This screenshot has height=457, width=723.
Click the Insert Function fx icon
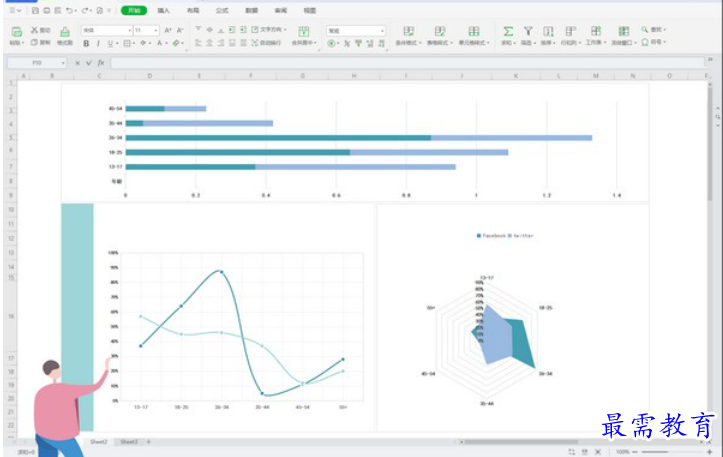point(101,63)
